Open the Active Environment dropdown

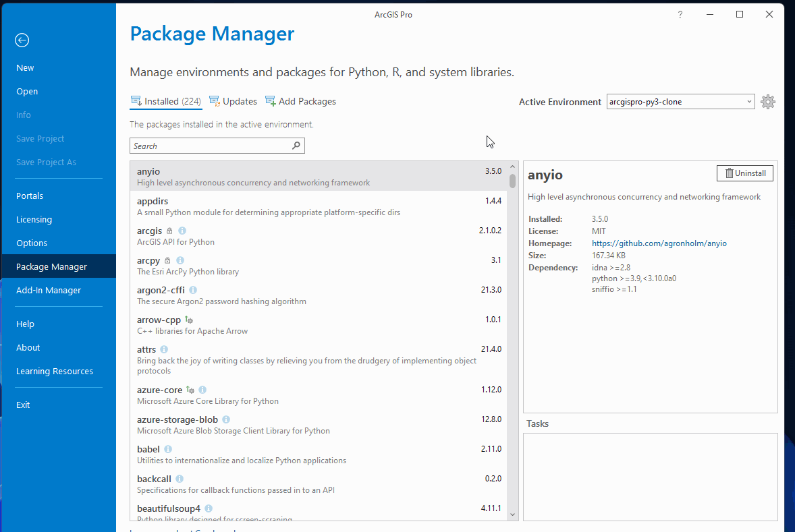(x=750, y=101)
